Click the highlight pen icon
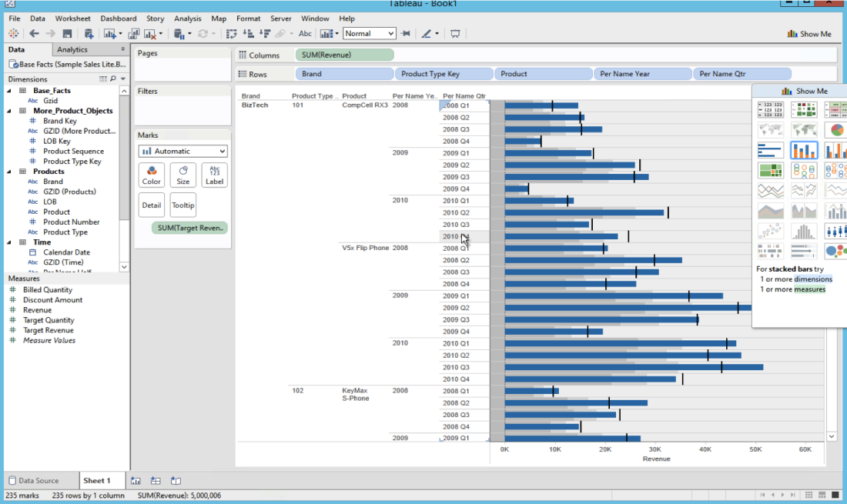Image resolution: width=847 pixels, height=504 pixels. coord(427,33)
